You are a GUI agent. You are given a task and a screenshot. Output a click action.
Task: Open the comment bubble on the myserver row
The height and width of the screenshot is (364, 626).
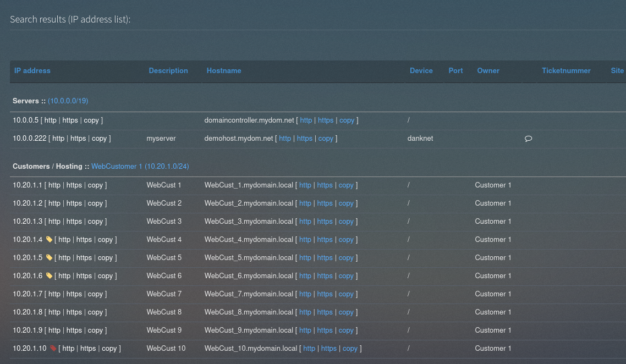tap(528, 139)
